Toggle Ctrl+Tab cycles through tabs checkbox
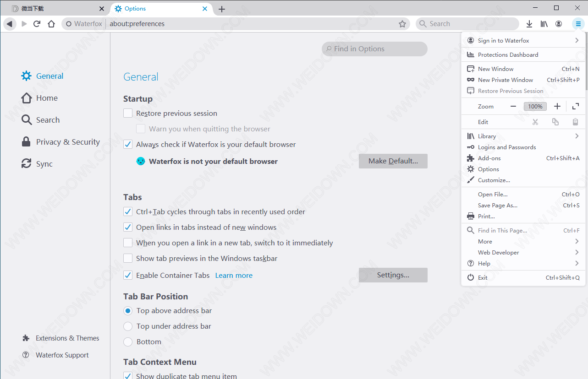 (128, 212)
